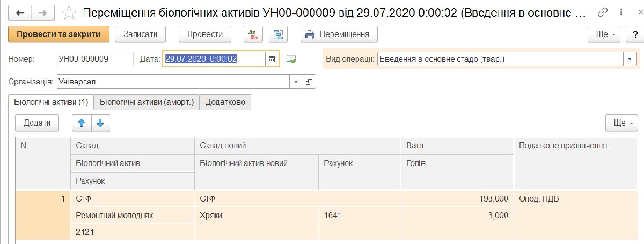Open the Універсал organization card icon
644x244 pixels.
coord(310,82)
